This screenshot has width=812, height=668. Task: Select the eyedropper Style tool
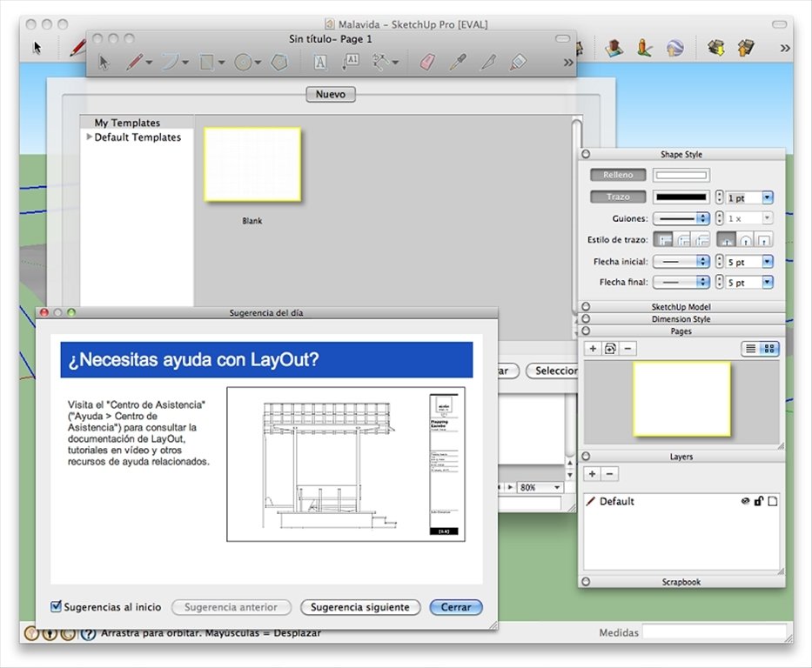[458, 63]
